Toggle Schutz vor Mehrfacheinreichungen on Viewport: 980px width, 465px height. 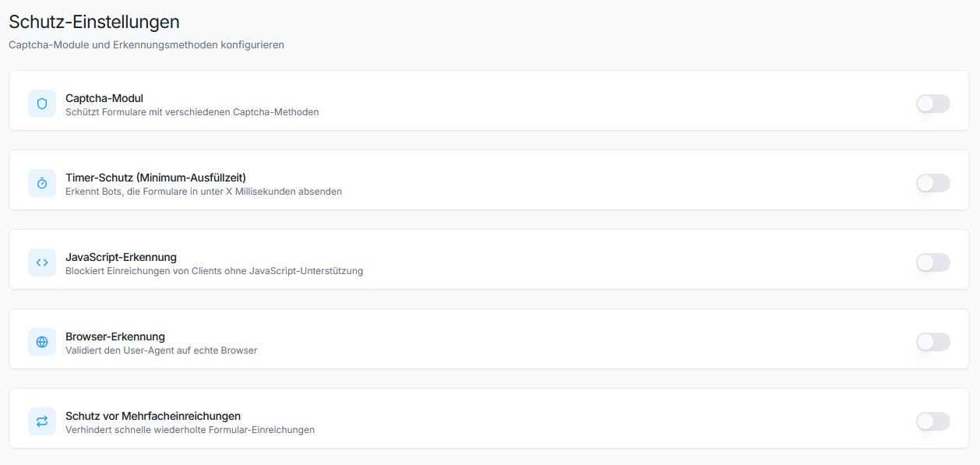[933, 421]
